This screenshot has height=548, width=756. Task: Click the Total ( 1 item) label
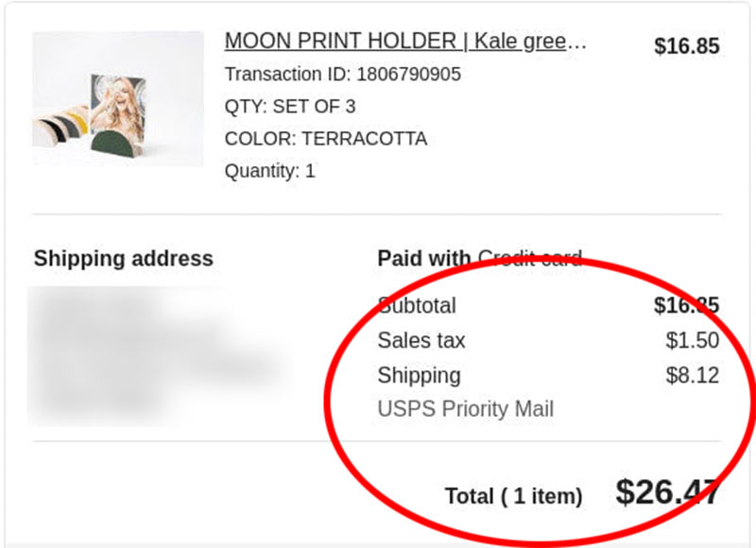coord(513,495)
